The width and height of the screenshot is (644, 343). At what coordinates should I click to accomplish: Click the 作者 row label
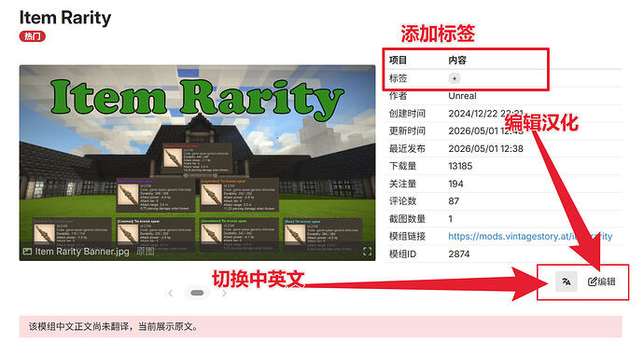[398, 96]
